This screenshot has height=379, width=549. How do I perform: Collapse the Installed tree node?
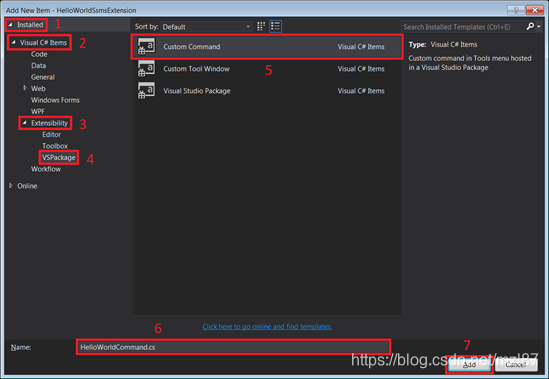(x=11, y=25)
